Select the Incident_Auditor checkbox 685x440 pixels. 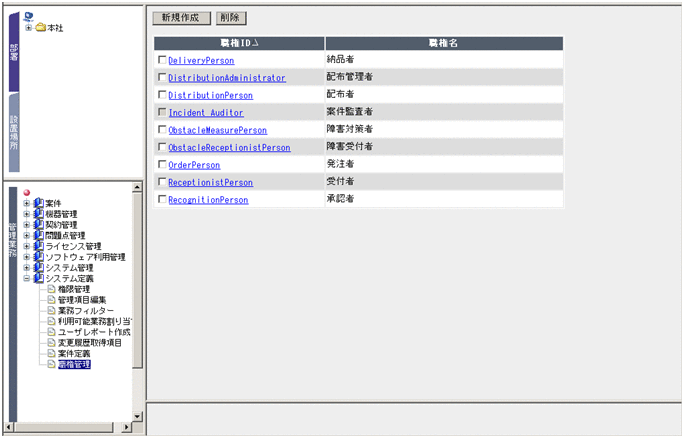coord(162,112)
